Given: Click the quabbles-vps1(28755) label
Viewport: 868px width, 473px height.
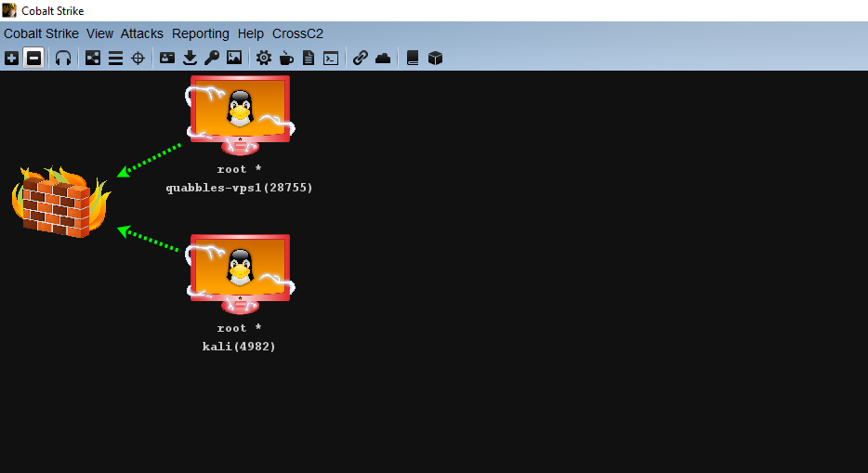Looking at the screenshot, I should pyautogui.click(x=239, y=188).
